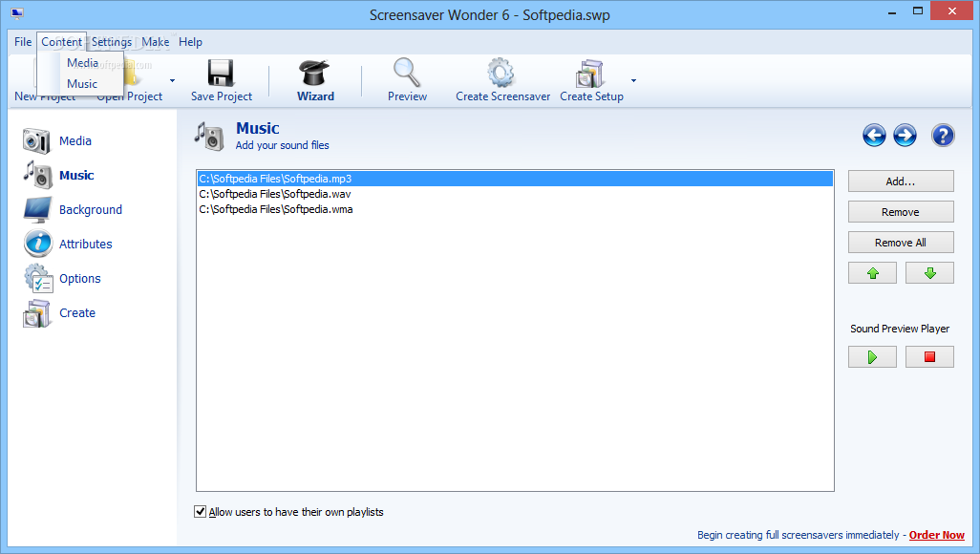
Task: Click the Add... button
Action: pyautogui.click(x=901, y=181)
